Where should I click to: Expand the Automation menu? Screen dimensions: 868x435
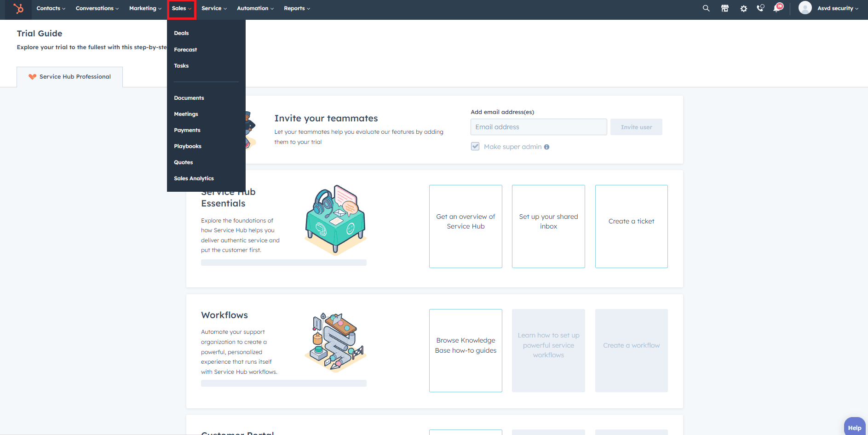click(x=255, y=8)
